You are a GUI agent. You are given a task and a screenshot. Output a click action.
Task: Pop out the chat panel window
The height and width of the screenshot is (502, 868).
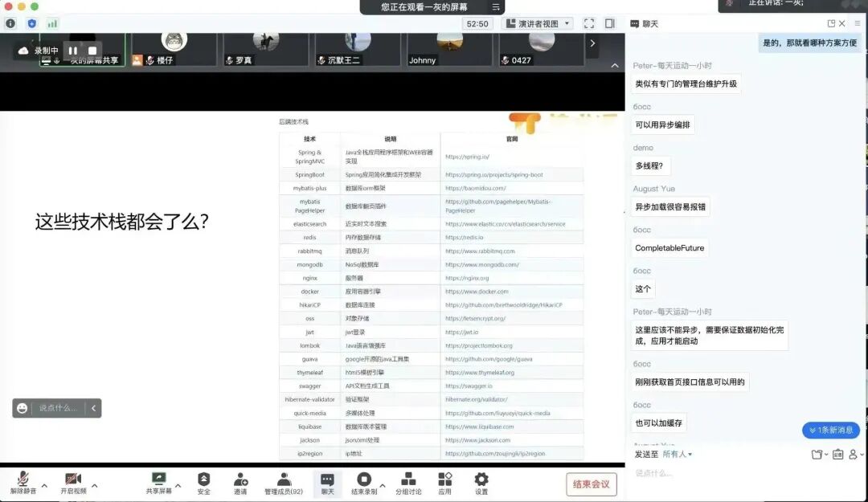(x=831, y=23)
